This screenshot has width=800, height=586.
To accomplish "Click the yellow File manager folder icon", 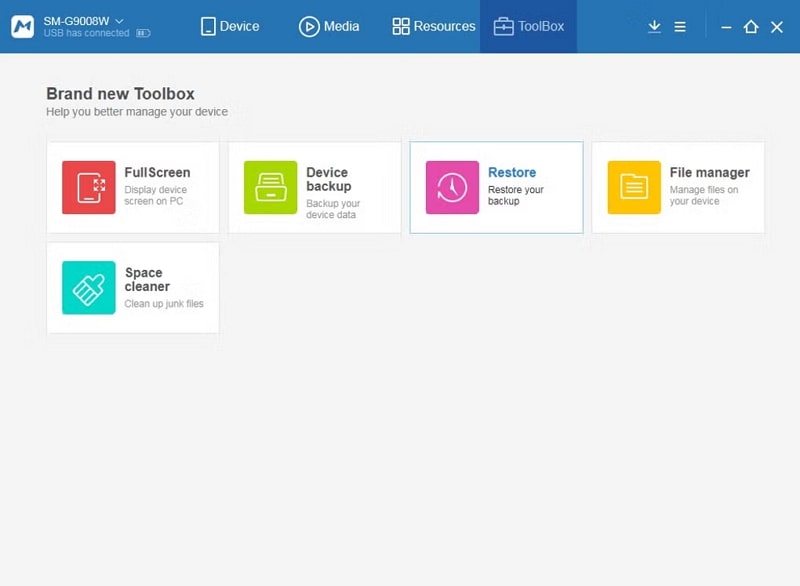I will pos(632,186).
